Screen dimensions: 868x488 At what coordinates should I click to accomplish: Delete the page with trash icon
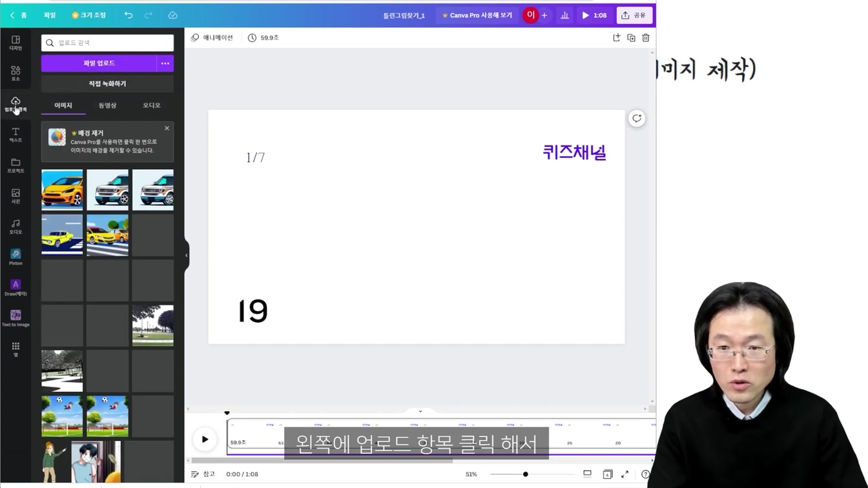point(645,37)
